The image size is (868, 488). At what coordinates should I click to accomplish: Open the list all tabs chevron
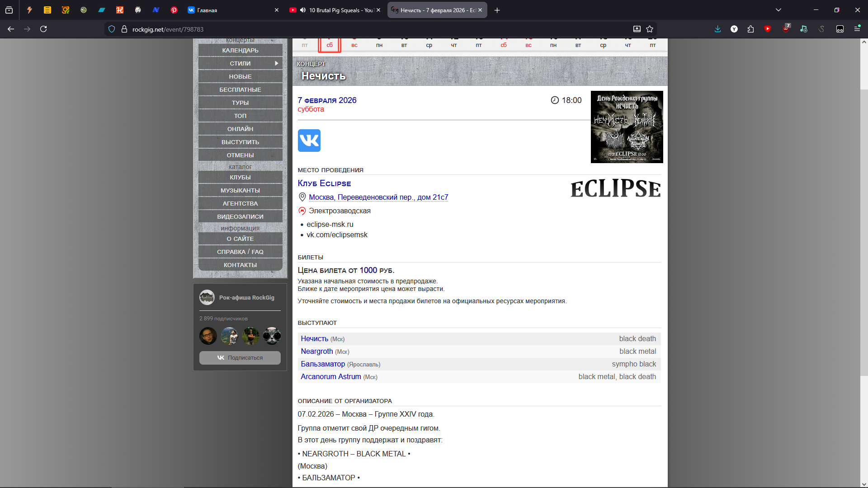pos(778,10)
